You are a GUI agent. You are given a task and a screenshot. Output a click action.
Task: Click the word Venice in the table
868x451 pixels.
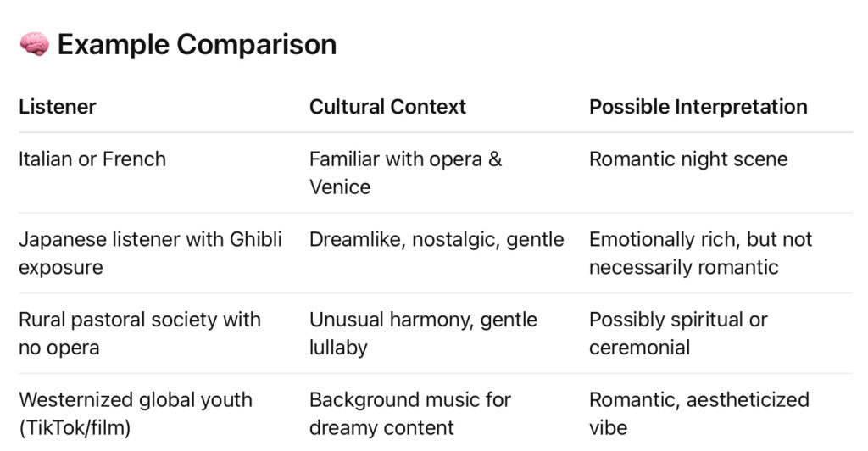pyautogui.click(x=340, y=187)
